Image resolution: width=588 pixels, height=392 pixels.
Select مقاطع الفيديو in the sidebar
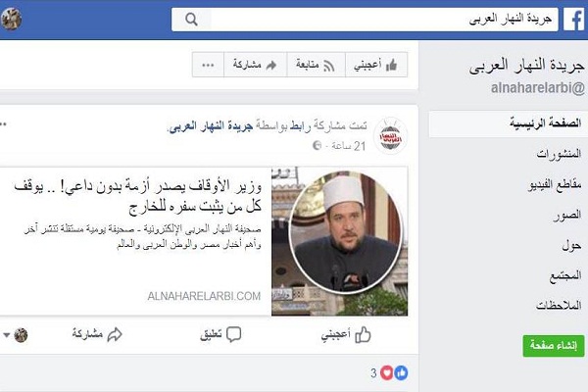(x=555, y=184)
